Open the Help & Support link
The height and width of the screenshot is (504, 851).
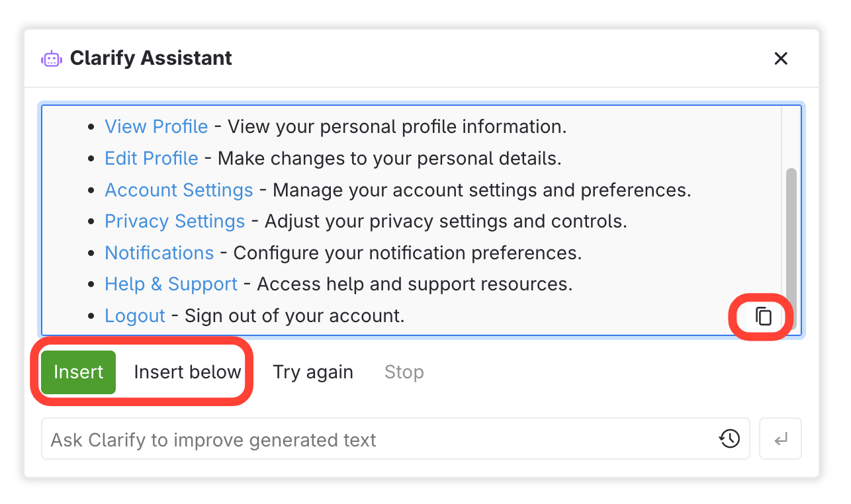[x=171, y=284]
